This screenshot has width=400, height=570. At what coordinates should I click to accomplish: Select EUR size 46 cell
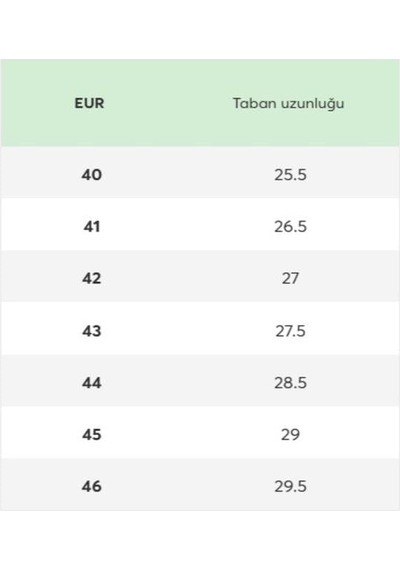[92, 486]
